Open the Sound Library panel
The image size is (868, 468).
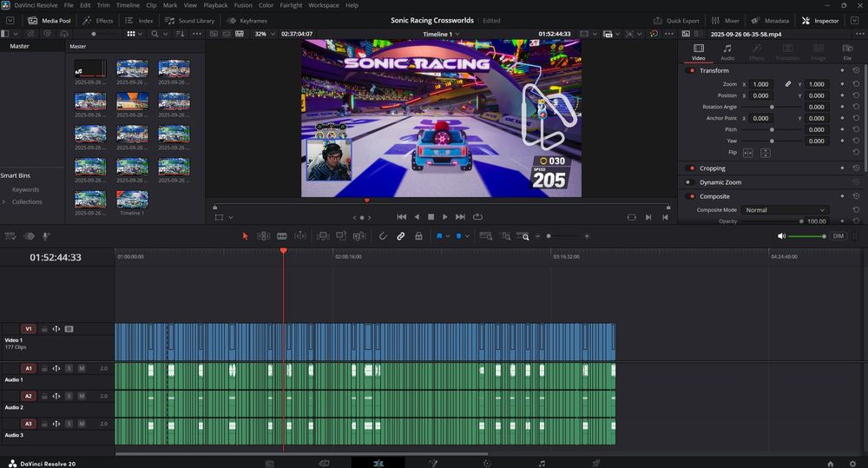[x=190, y=20]
